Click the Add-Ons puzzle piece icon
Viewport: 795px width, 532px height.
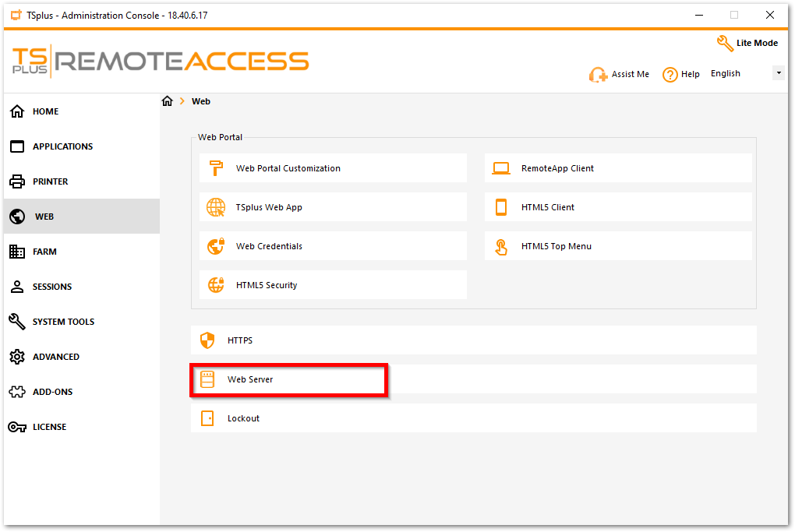(17, 392)
